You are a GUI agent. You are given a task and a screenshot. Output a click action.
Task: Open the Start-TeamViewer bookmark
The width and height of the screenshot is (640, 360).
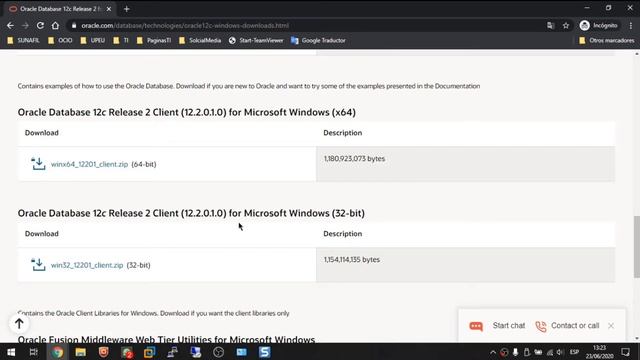256,40
